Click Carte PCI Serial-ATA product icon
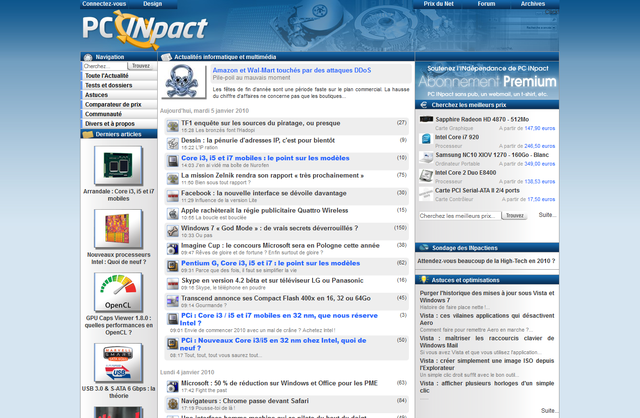Screen dimensions: 640x418 pos(426,193)
